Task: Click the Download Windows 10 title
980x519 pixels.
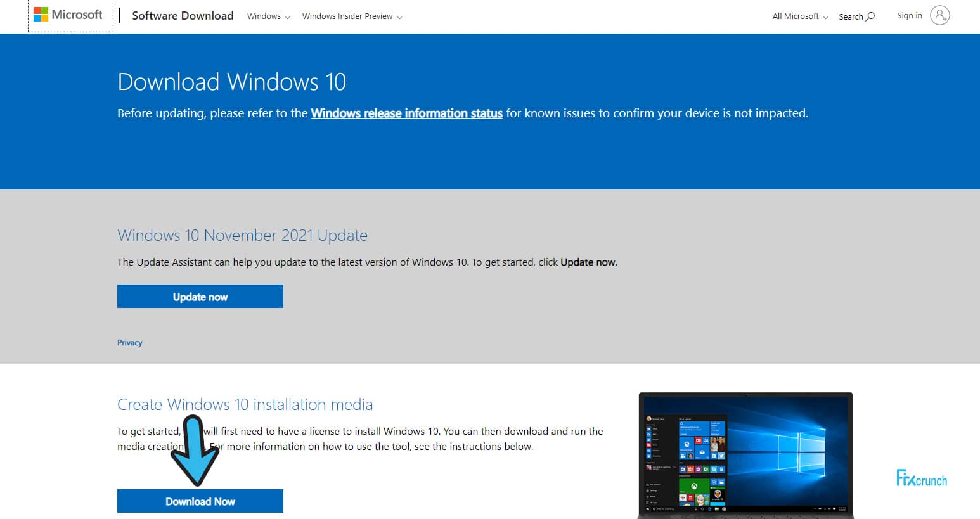Action: (x=232, y=82)
